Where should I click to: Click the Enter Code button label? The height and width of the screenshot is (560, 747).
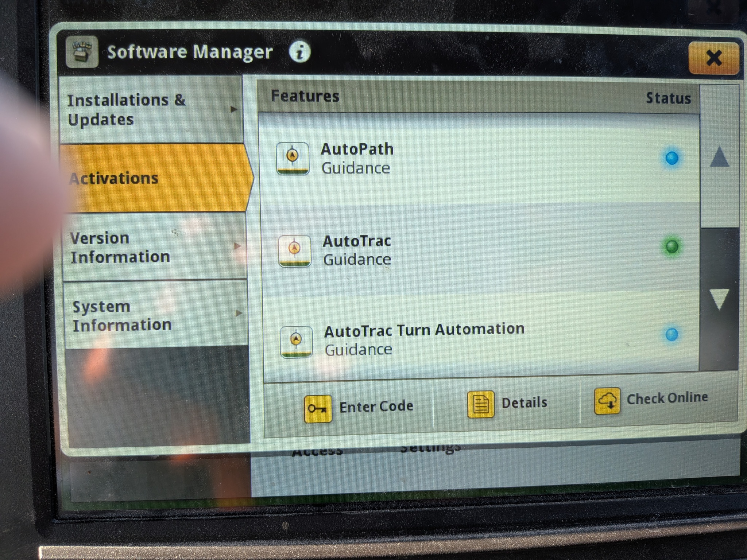pos(376,406)
